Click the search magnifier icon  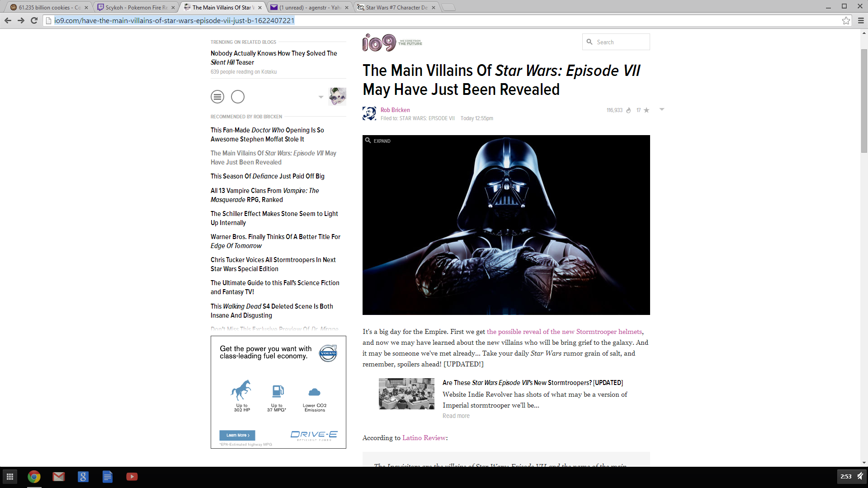(x=590, y=42)
